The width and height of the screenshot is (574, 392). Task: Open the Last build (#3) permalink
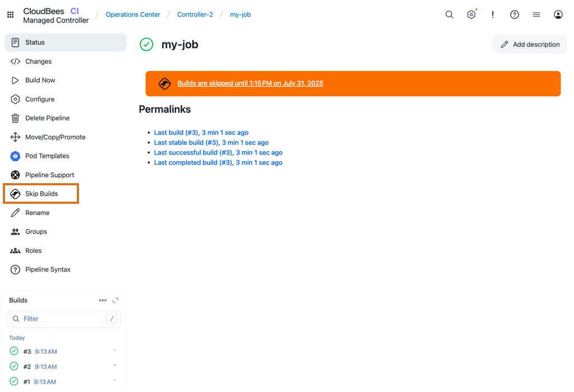point(201,133)
